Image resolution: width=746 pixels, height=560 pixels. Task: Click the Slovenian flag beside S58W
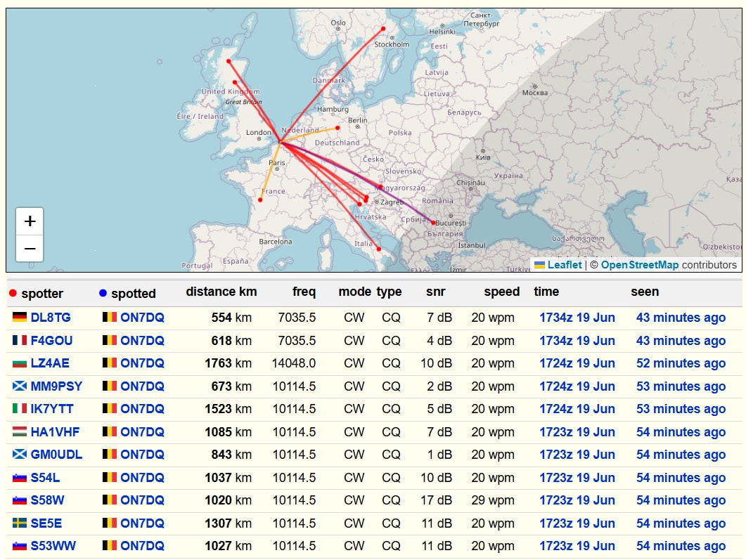pos(20,500)
